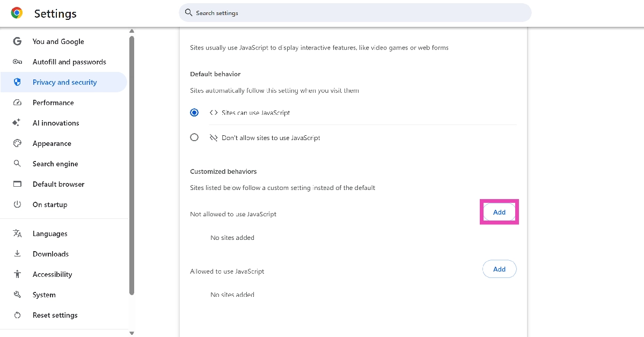Click the Performance gauge icon

click(17, 102)
